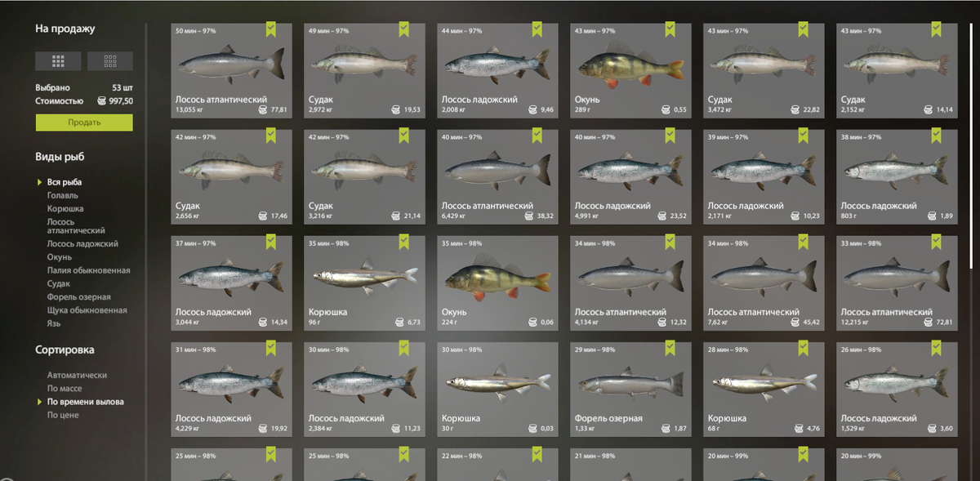This screenshot has width=980, height=481.
Task: Filter list by Судак
Action: tap(59, 283)
